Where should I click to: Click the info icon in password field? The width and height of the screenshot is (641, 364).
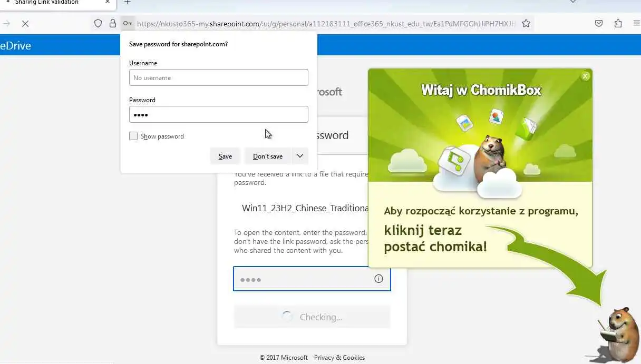pyautogui.click(x=378, y=279)
